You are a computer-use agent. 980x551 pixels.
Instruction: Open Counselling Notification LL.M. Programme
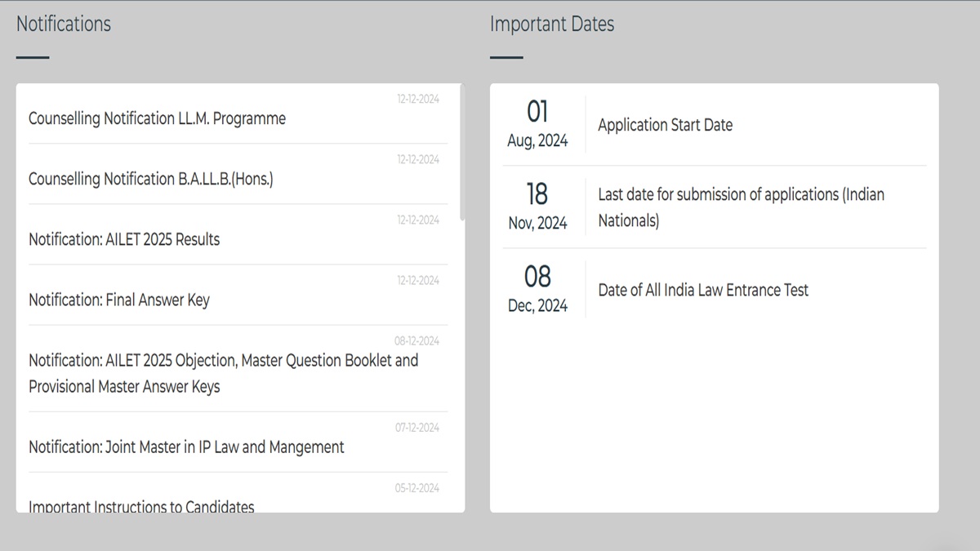pos(157,118)
